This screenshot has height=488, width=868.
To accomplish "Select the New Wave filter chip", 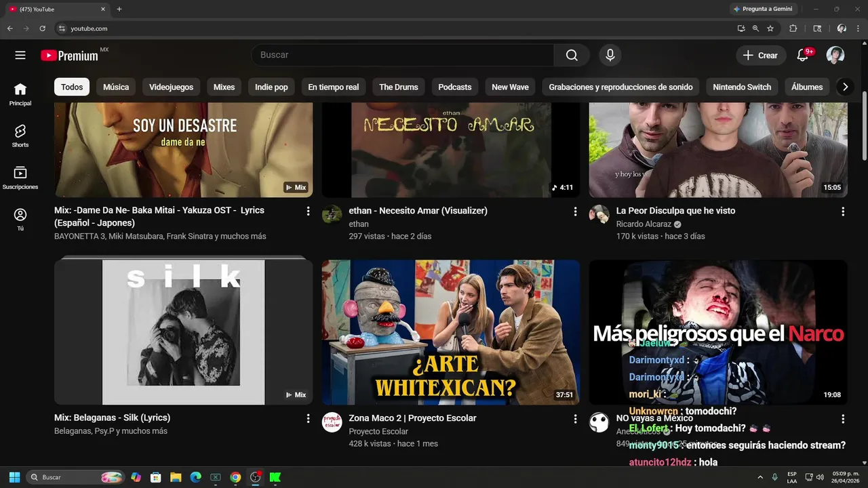I will [x=510, y=87].
